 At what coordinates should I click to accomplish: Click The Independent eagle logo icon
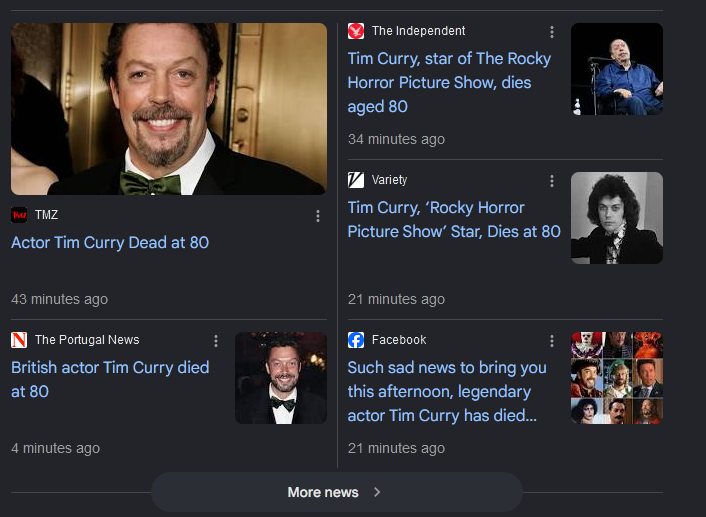[x=356, y=31]
